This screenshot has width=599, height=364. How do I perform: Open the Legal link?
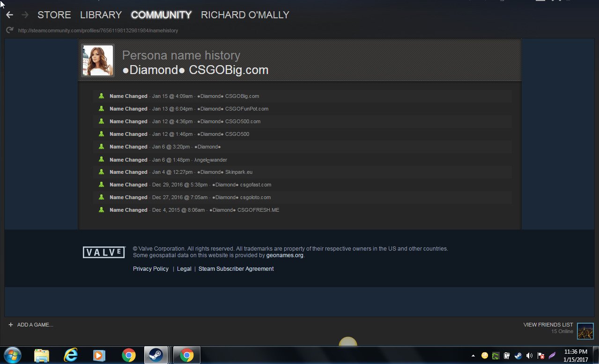click(184, 269)
